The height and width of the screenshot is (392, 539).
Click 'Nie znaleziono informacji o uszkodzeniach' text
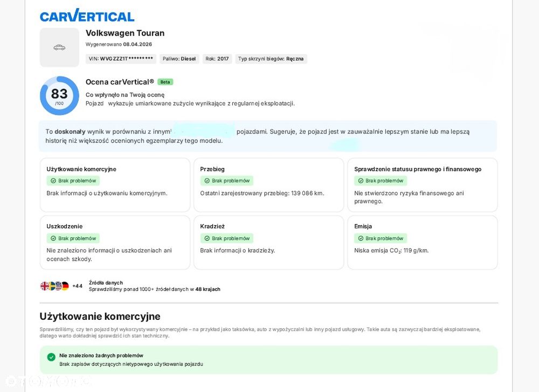[x=109, y=255]
